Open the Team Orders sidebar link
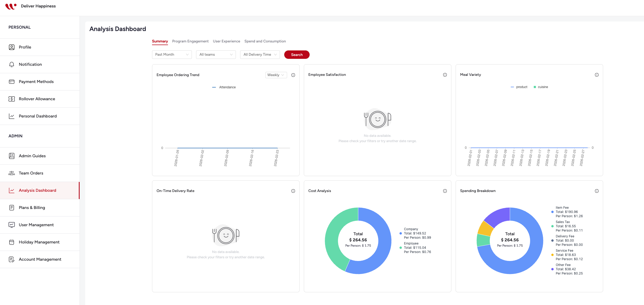This screenshot has height=305, width=644. click(40, 173)
